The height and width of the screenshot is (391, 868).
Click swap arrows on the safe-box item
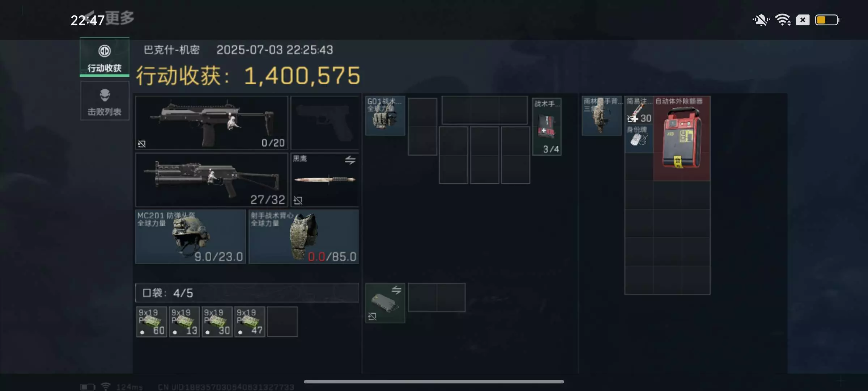(x=396, y=290)
